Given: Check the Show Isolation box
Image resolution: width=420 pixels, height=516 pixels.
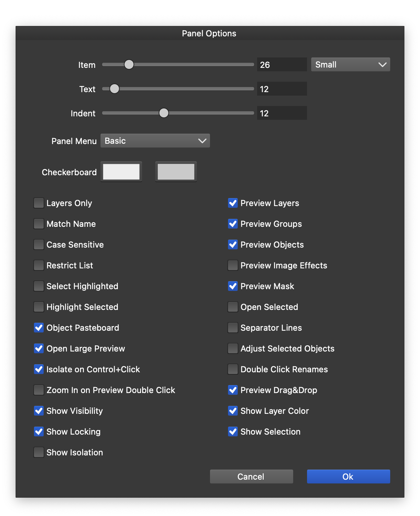Looking at the screenshot, I should click(39, 452).
